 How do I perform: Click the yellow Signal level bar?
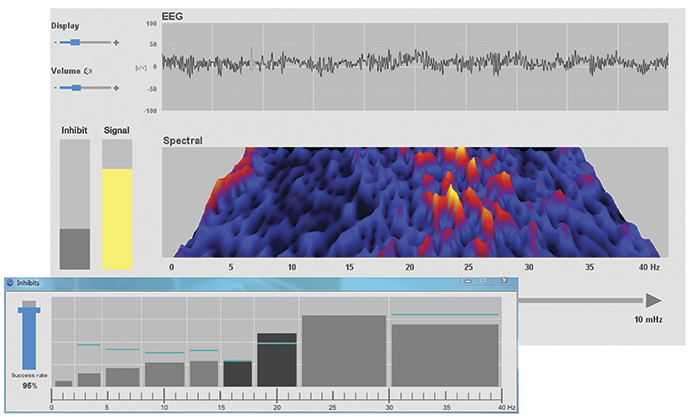118,219
